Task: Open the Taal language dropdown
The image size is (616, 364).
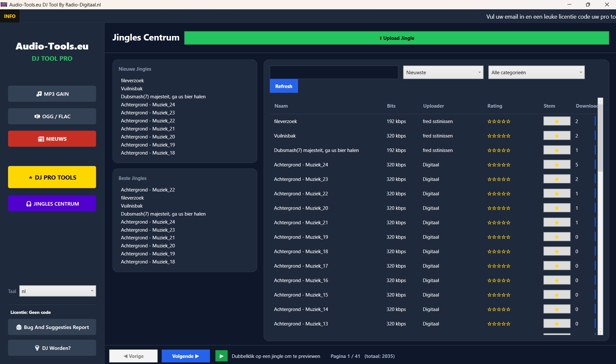Action: click(58, 291)
